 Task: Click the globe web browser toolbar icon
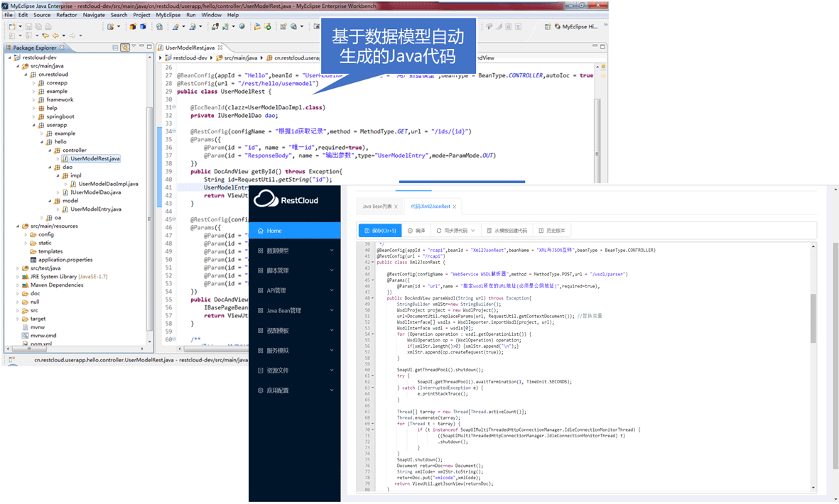coord(242,26)
